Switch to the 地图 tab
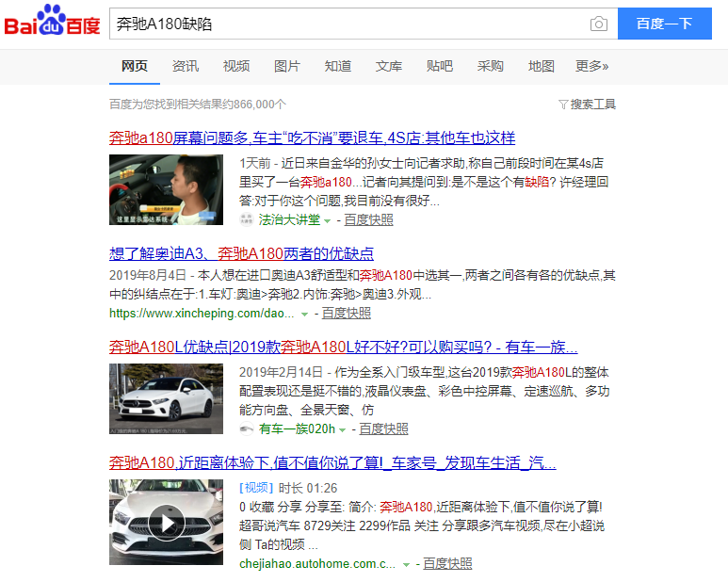This screenshot has height=582, width=728. [542, 66]
